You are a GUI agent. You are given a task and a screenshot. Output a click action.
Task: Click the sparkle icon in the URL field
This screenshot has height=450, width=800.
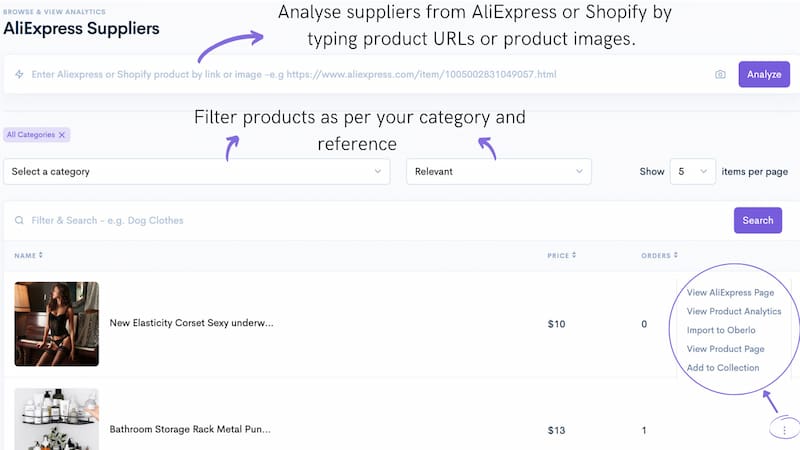(x=19, y=75)
